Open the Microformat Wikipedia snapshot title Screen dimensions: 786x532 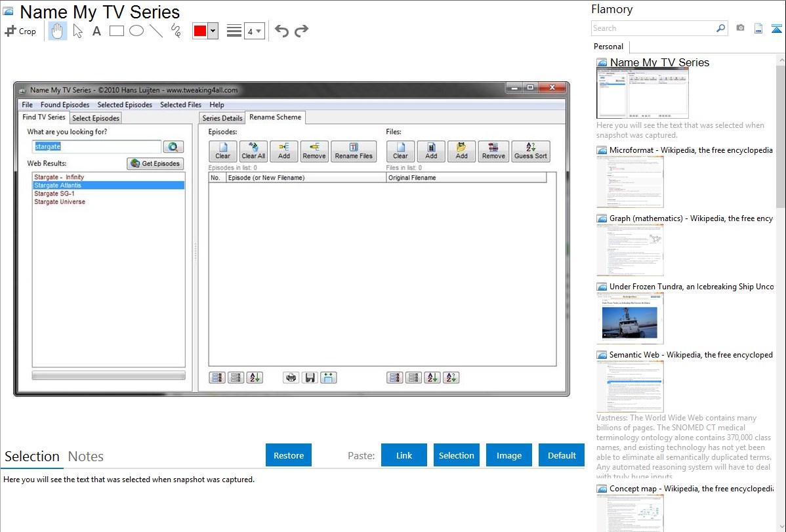point(691,150)
